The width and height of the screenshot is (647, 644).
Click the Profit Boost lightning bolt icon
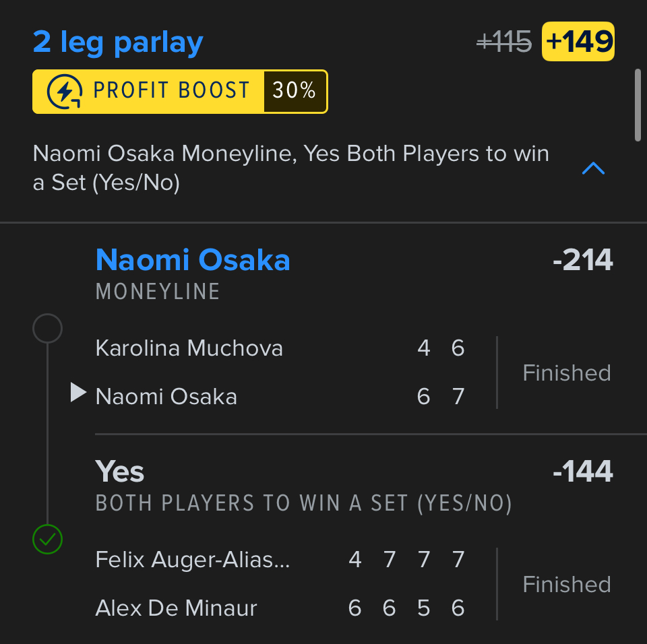[x=65, y=92]
